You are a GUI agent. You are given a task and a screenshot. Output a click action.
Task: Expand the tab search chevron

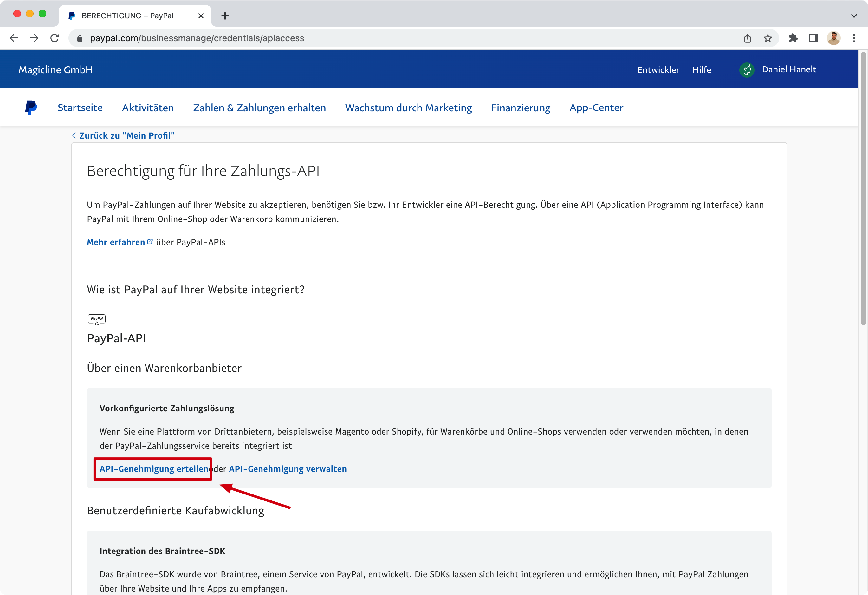point(854,16)
